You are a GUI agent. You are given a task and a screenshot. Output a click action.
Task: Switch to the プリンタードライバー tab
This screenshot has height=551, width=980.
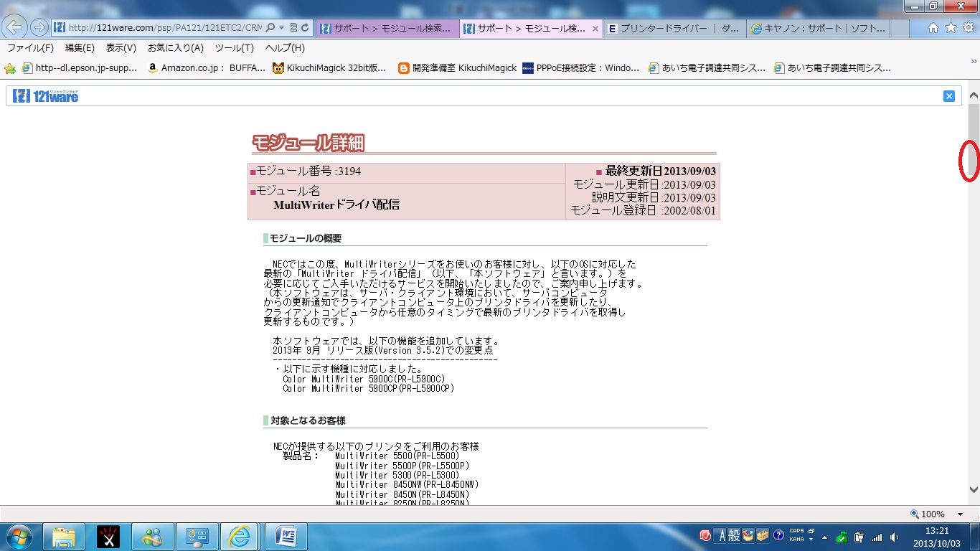tap(674, 28)
